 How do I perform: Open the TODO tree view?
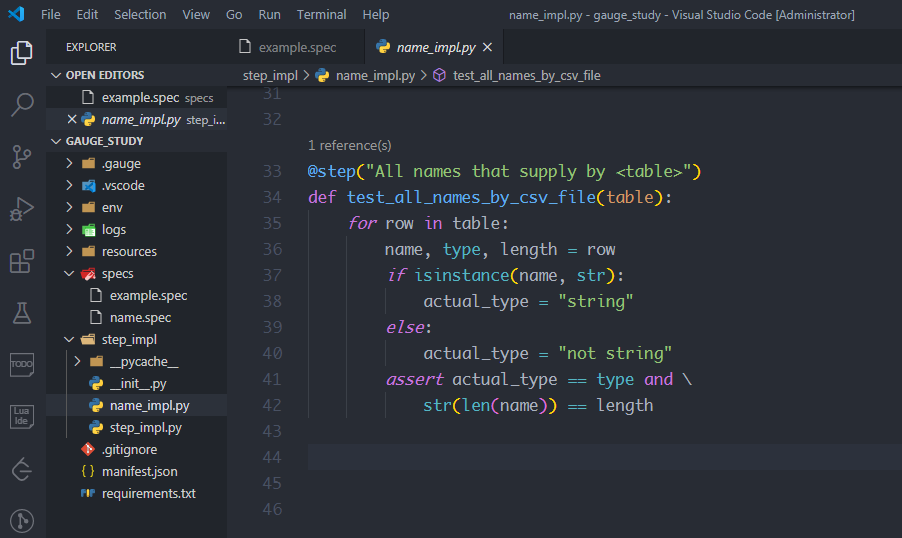(22, 365)
